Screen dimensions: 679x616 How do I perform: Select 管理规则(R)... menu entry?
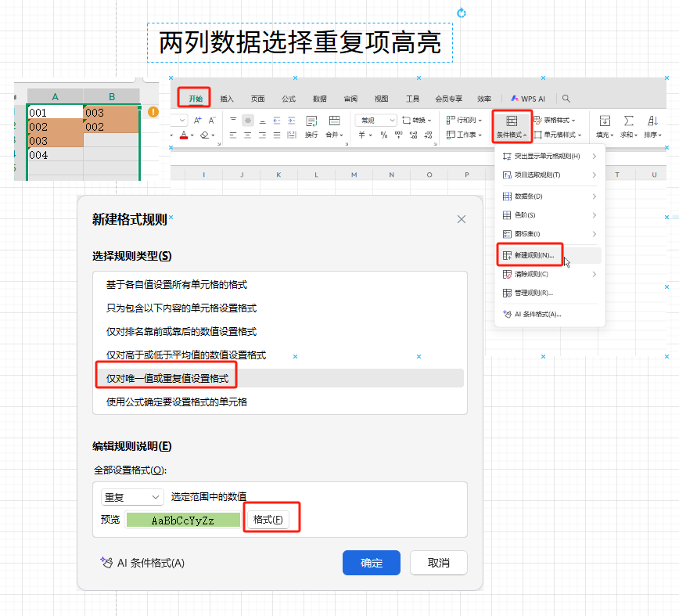pos(549,294)
